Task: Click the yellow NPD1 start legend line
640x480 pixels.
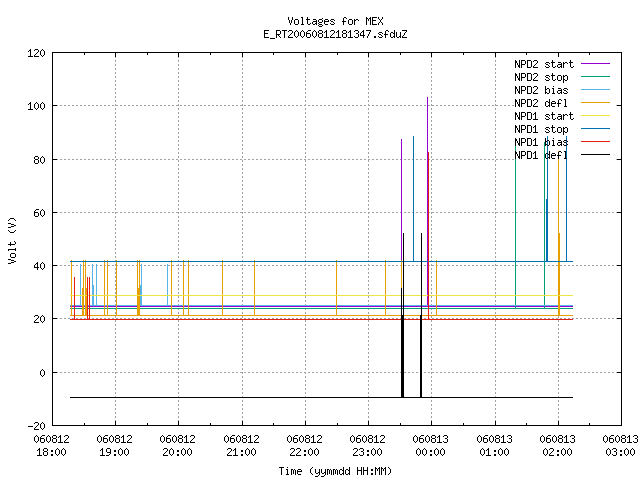Action: click(596, 116)
